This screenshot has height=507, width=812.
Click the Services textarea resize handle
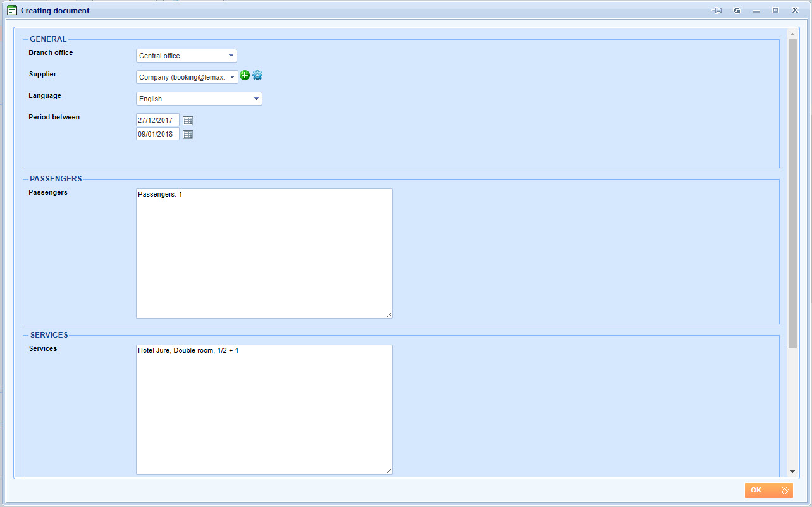click(389, 471)
